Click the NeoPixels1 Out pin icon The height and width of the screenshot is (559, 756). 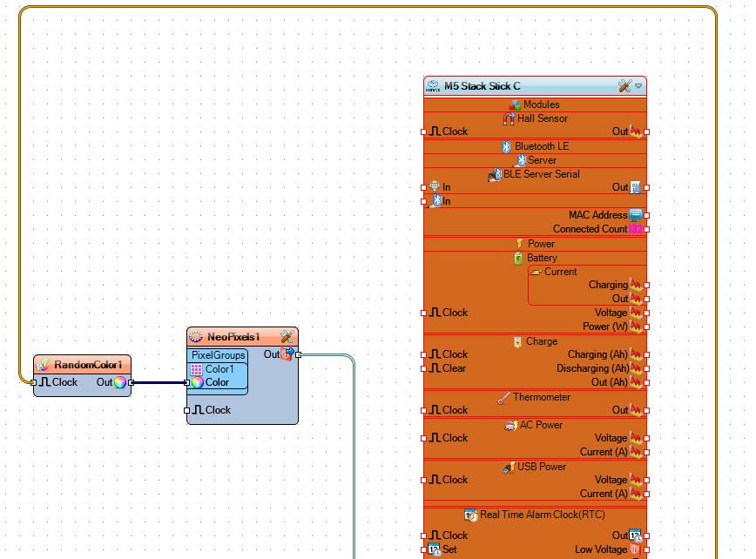point(286,354)
